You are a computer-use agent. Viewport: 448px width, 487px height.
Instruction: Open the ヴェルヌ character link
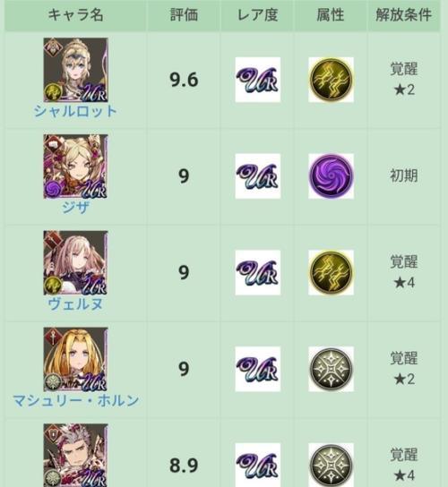click(x=75, y=303)
